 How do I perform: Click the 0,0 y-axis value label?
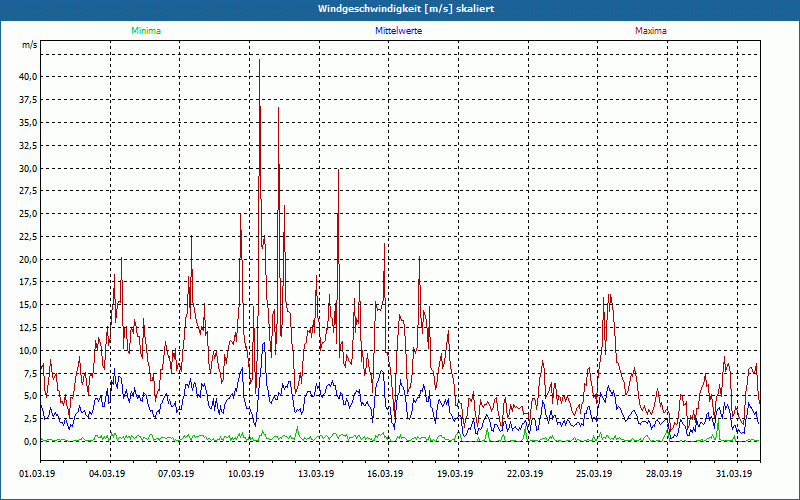point(30,442)
